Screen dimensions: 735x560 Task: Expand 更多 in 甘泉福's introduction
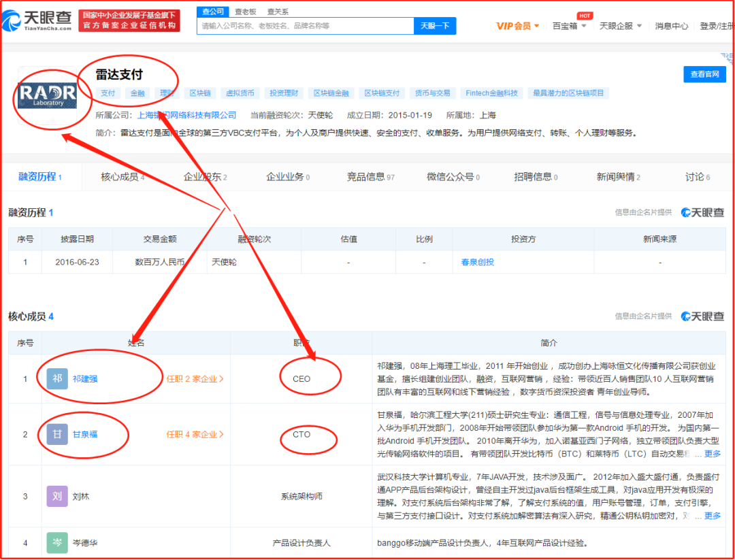(713, 454)
